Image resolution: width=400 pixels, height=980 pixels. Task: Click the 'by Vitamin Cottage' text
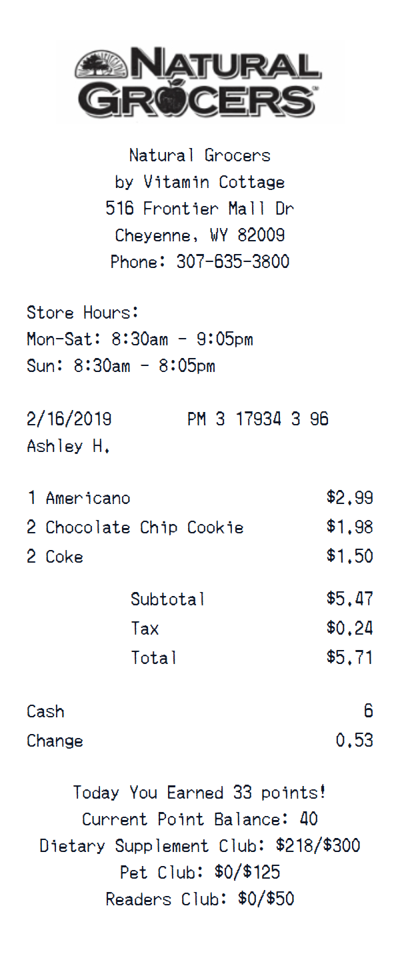click(x=199, y=182)
